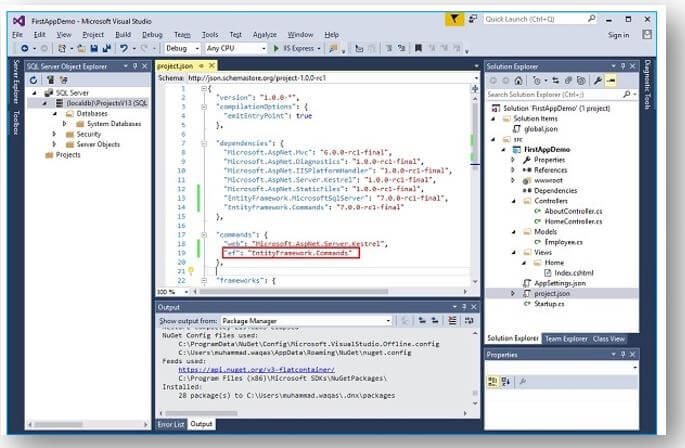This screenshot has height=448, width=685.
Task: Click the bookmark toolbar icon
Action: coord(418,48)
